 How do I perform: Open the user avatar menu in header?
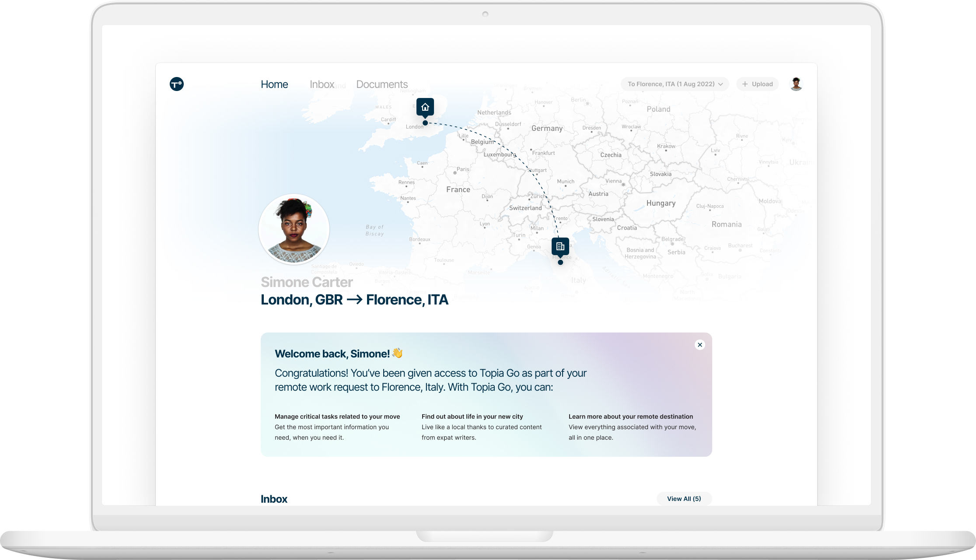click(796, 84)
